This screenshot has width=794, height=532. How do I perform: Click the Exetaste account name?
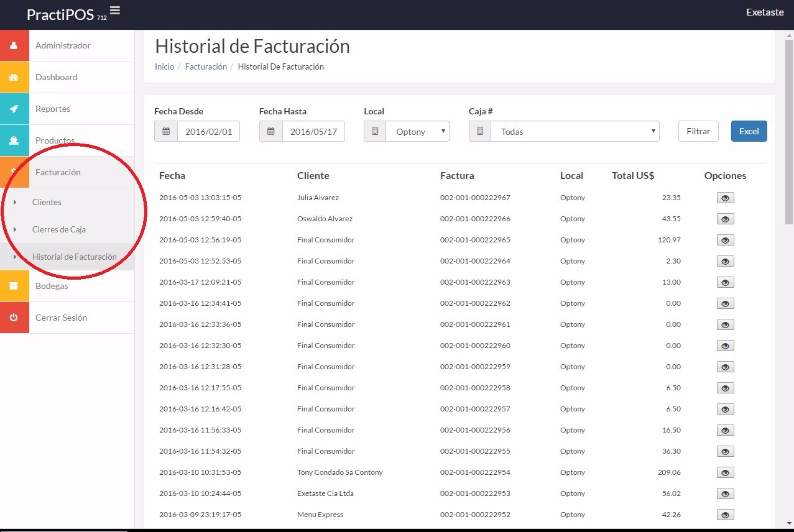tap(765, 12)
